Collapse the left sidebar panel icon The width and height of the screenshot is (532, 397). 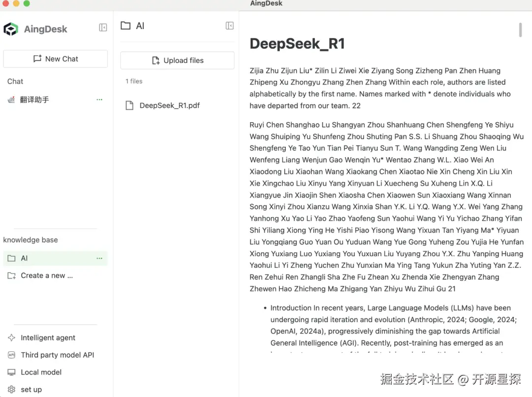tap(103, 28)
